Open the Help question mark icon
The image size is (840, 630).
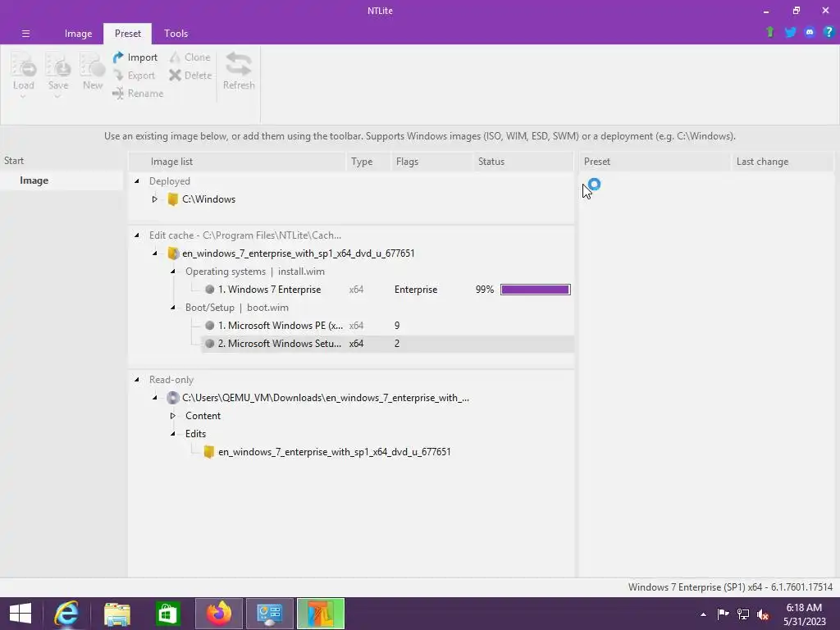829,32
